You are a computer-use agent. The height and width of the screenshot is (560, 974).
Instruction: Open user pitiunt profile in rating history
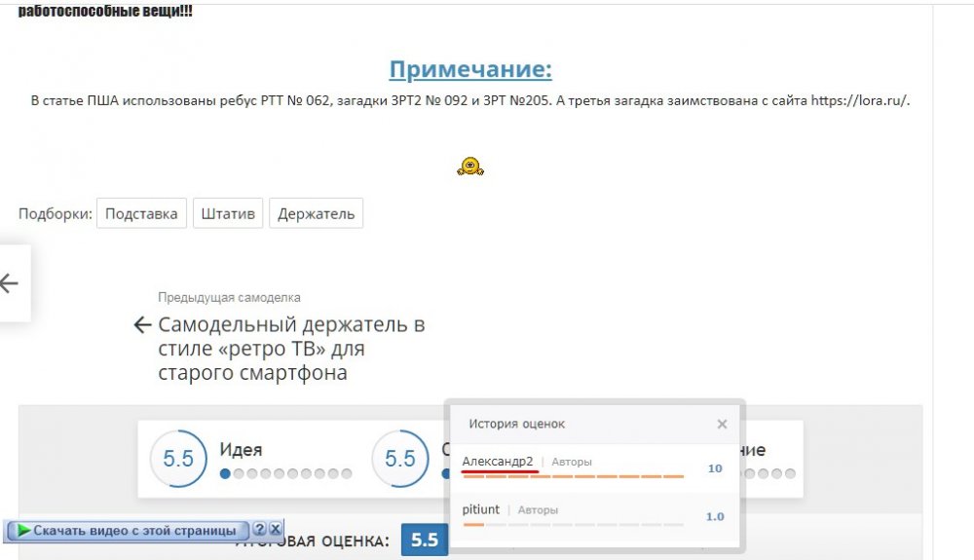pos(481,509)
